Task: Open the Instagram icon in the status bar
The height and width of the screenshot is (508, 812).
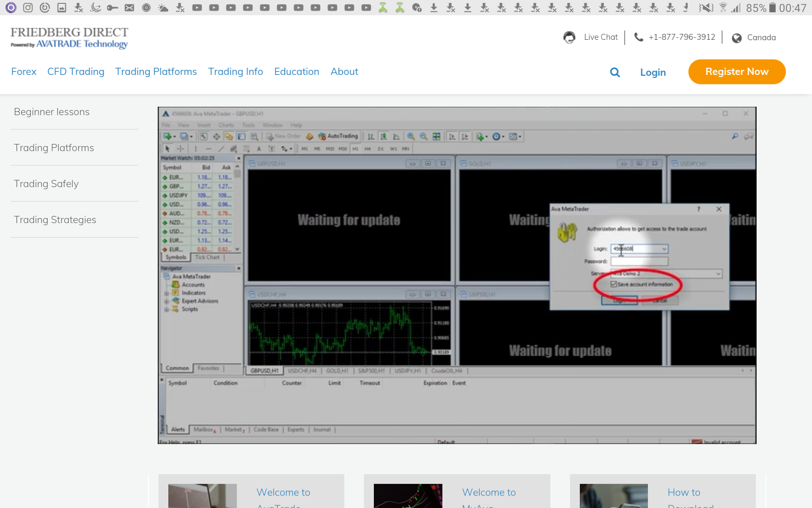Action: click(28, 8)
